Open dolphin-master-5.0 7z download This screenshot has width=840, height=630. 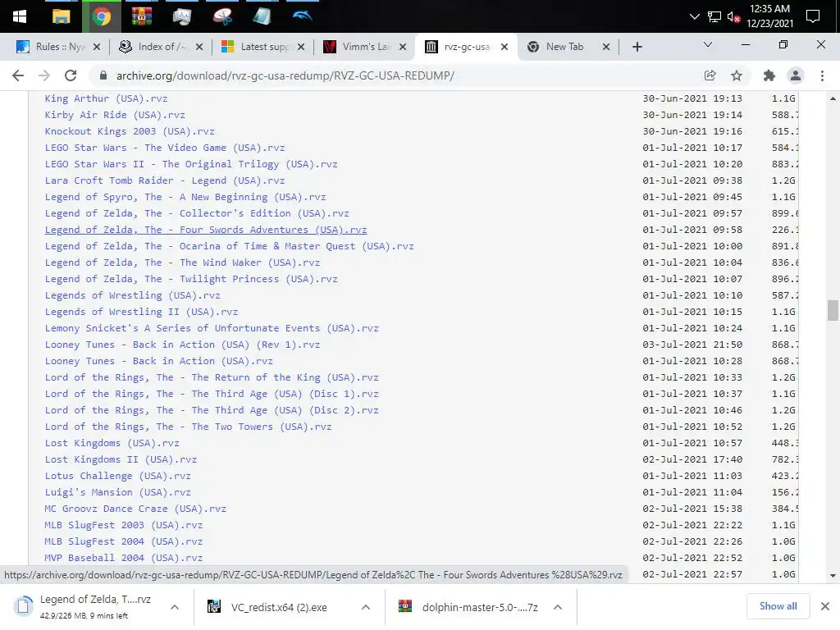tap(479, 607)
